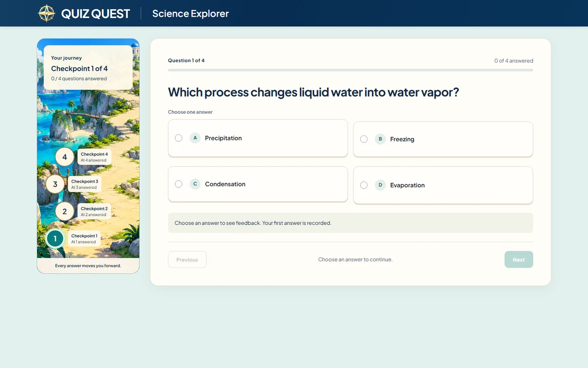Click the '0 of 4 answered' counter
This screenshot has height=368, width=588.
[x=514, y=61]
